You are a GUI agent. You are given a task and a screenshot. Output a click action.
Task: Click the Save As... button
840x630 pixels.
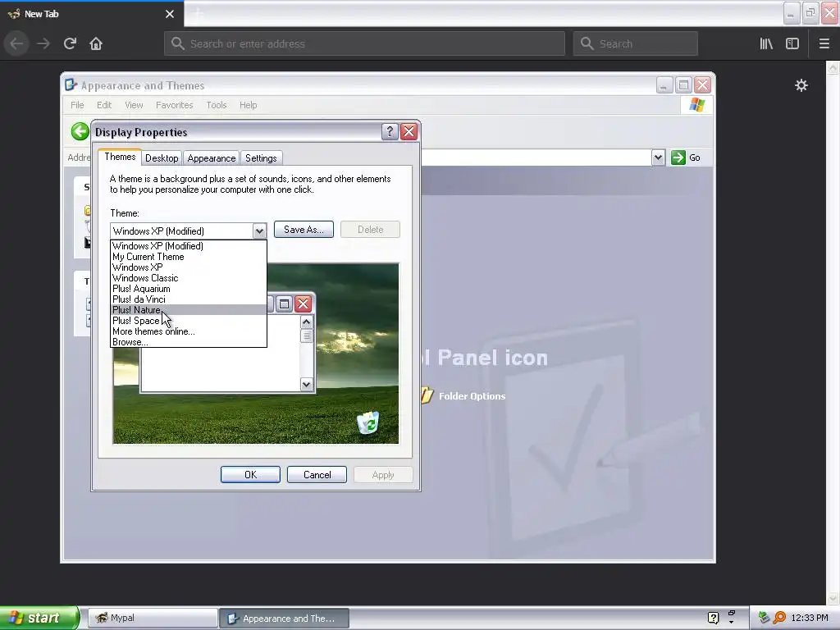[x=304, y=230]
